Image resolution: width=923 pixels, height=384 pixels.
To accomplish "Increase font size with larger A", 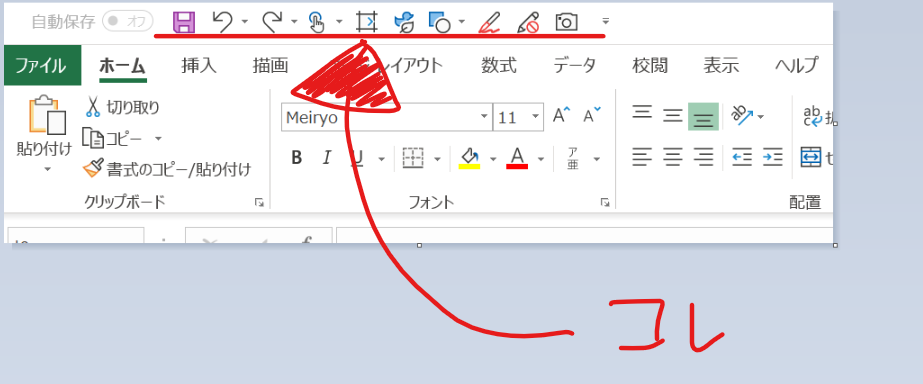I will 562,115.
